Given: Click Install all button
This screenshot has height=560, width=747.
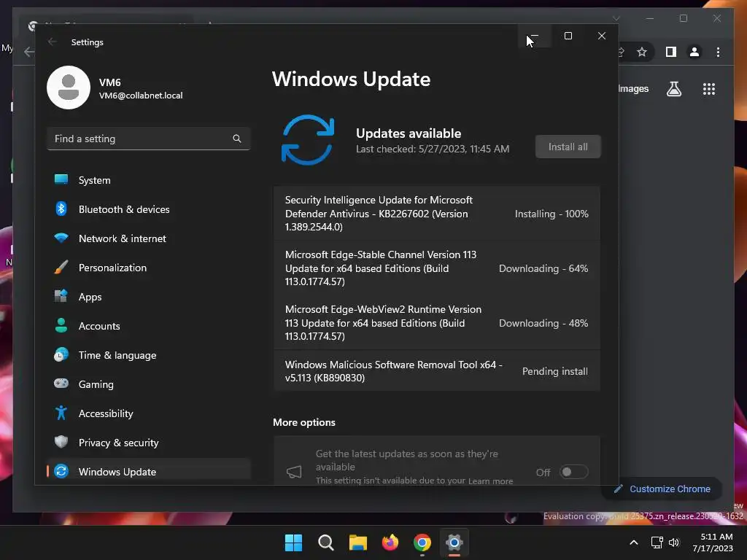Looking at the screenshot, I should (568, 147).
